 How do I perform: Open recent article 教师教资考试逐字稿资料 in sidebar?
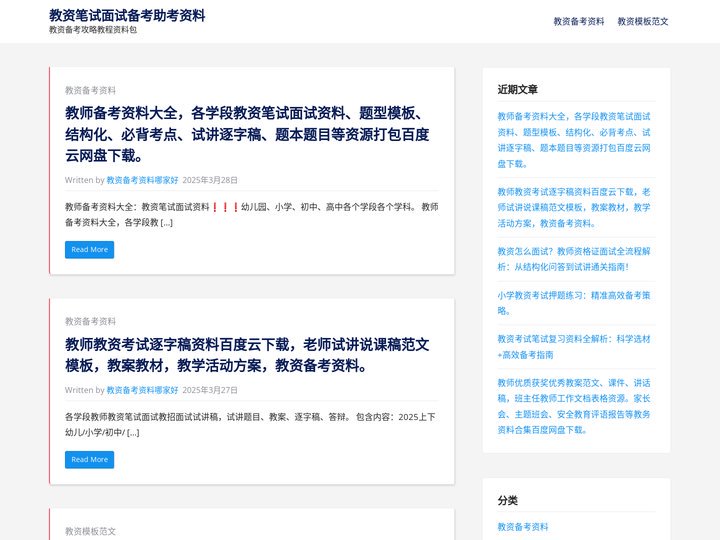pos(574,208)
